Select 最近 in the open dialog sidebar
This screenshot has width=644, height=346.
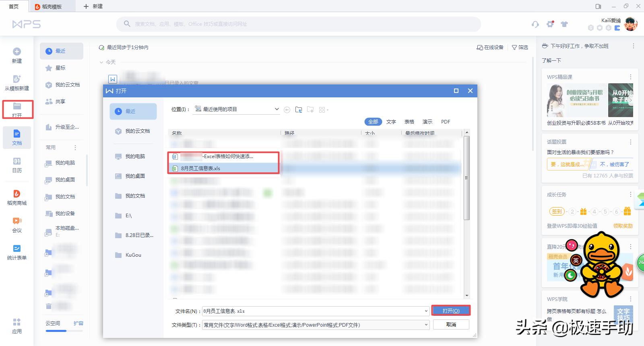133,111
